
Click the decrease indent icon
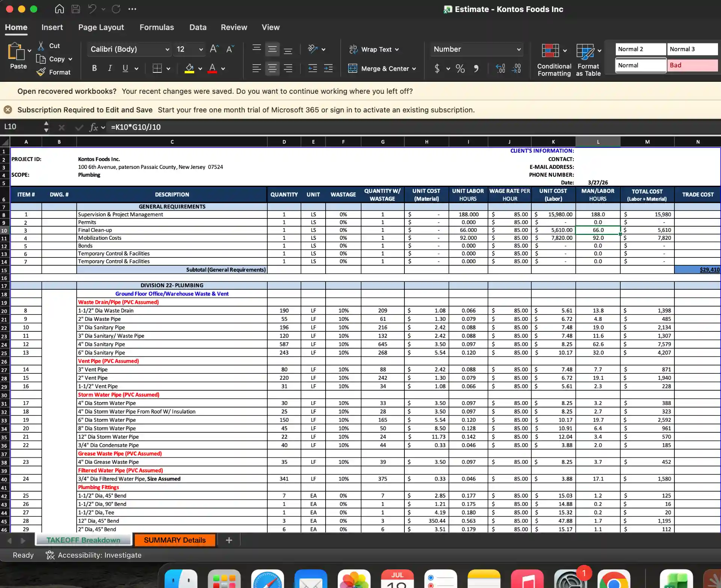point(312,68)
